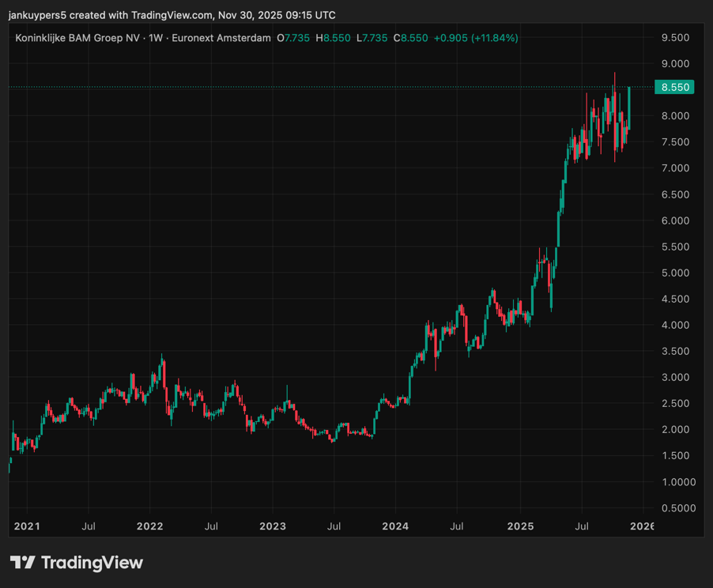Image resolution: width=713 pixels, height=588 pixels.
Task: Click the 2.500 price axis label
Action: (675, 403)
